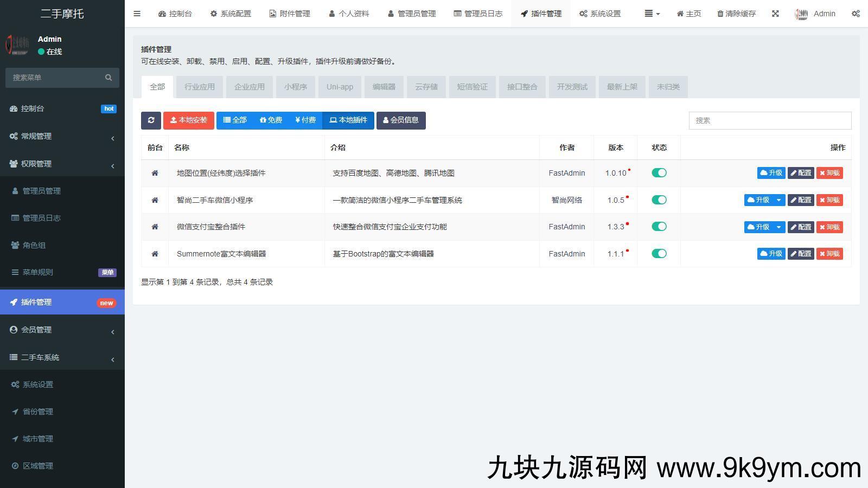The image size is (868, 488).
Task: Click the home icon beside 地图位置 plugin row
Action: coord(155,172)
